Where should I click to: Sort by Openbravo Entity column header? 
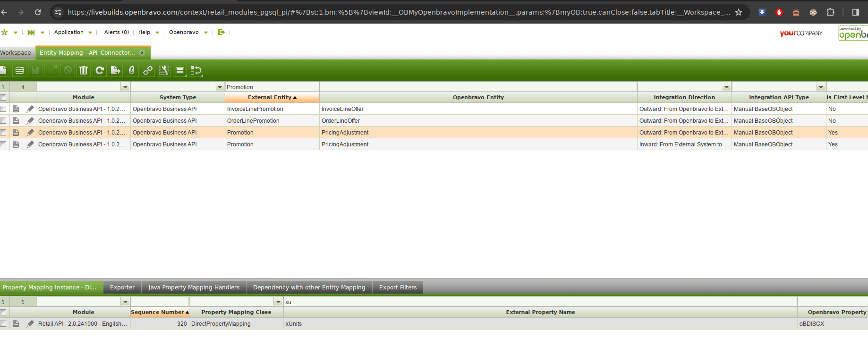[x=478, y=97]
